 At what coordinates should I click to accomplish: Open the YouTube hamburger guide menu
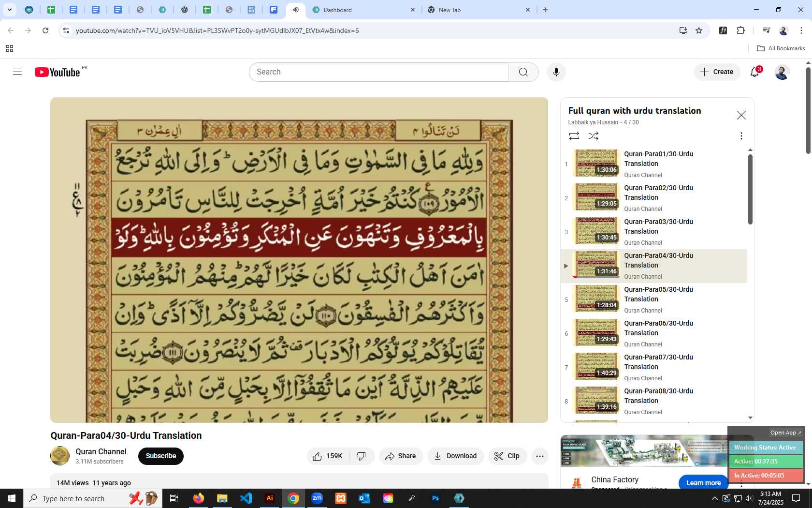point(17,72)
